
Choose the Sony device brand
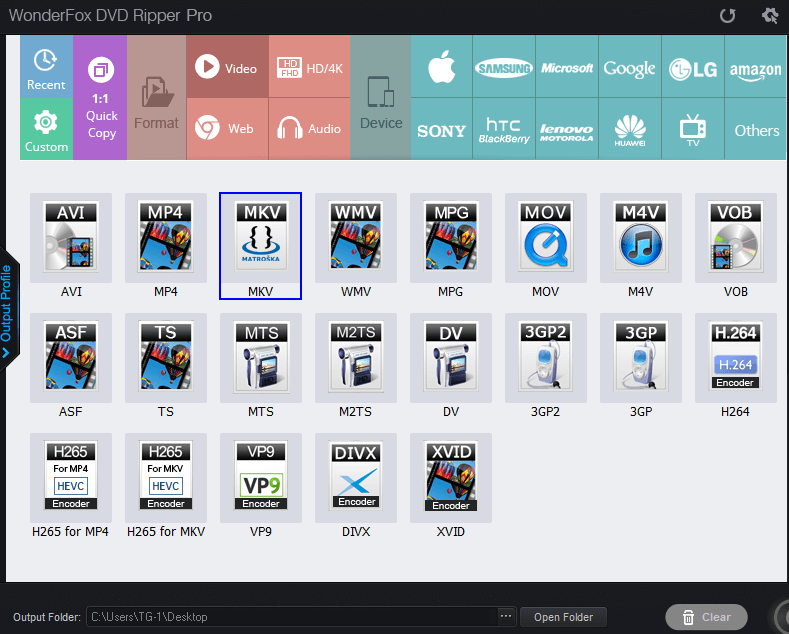click(x=442, y=129)
